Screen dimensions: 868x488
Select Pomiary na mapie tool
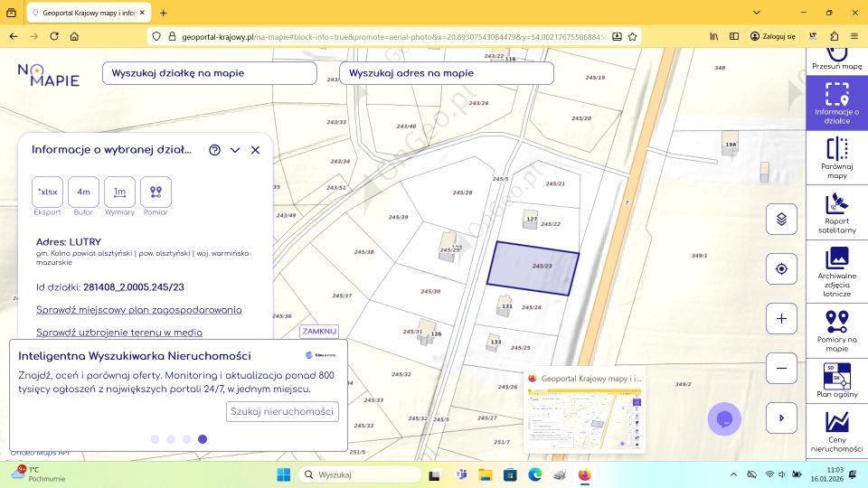[836, 329]
